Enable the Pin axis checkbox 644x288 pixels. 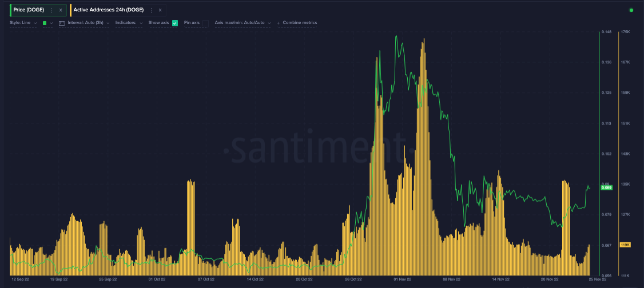pos(205,23)
